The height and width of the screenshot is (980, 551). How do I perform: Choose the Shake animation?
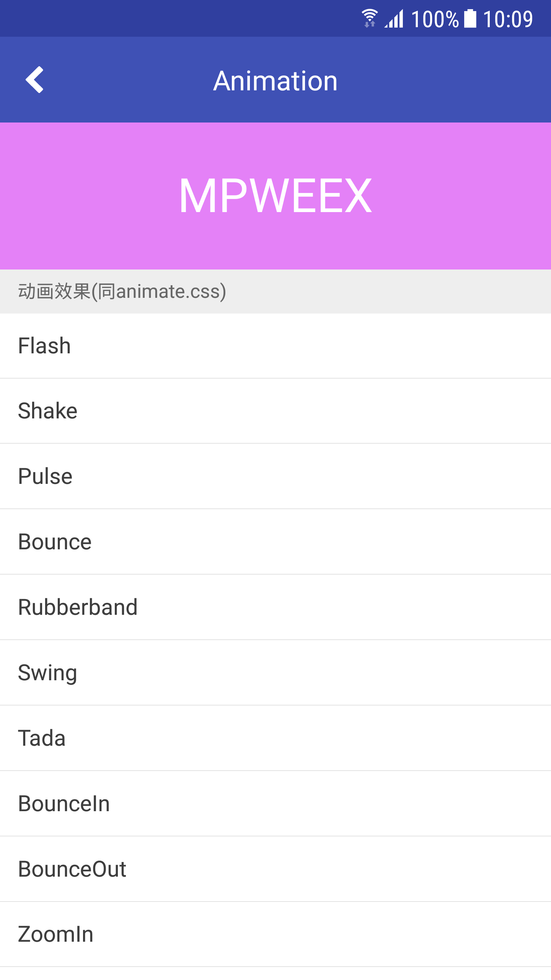coord(275,411)
